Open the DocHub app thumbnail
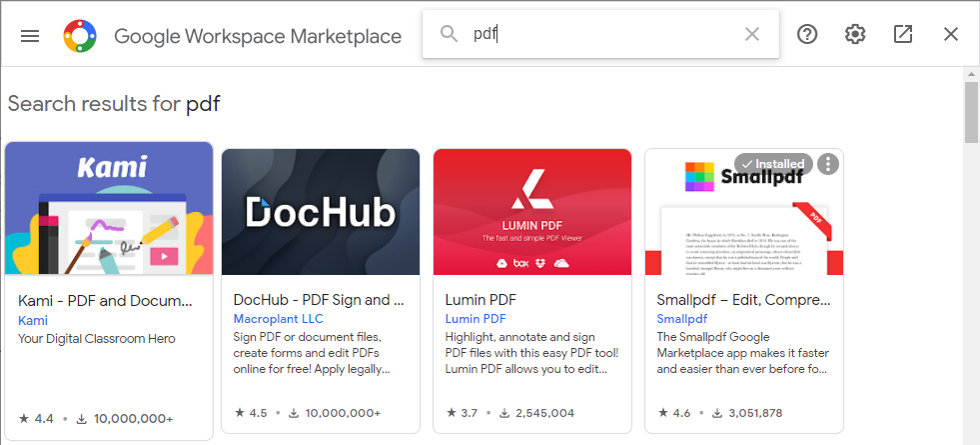 coord(321,212)
